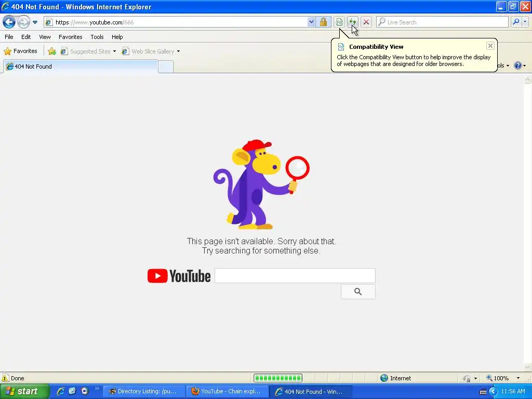532x399 pixels.
Task: Expand the zoom level dropdown arrow
Action: 518,378
